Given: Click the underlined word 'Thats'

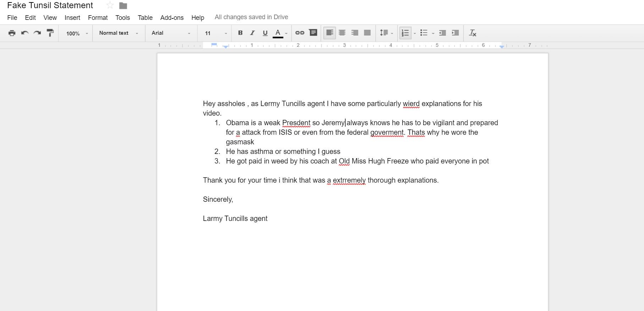Looking at the screenshot, I should 416,133.
